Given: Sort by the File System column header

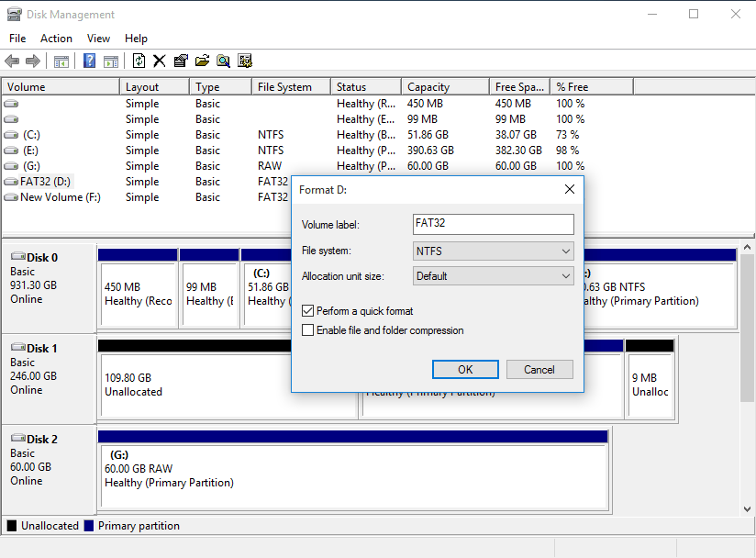Looking at the screenshot, I should click(x=291, y=87).
